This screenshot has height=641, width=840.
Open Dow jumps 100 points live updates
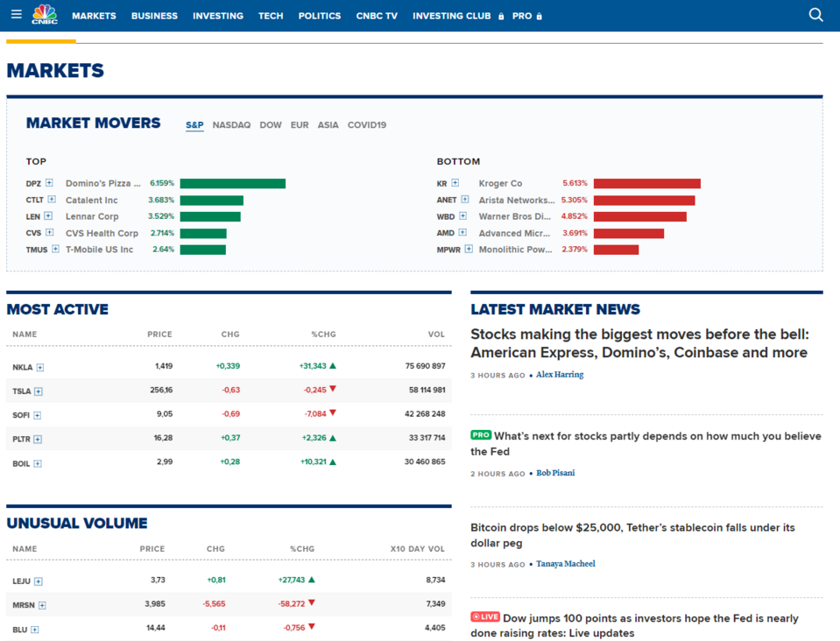pos(635,625)
